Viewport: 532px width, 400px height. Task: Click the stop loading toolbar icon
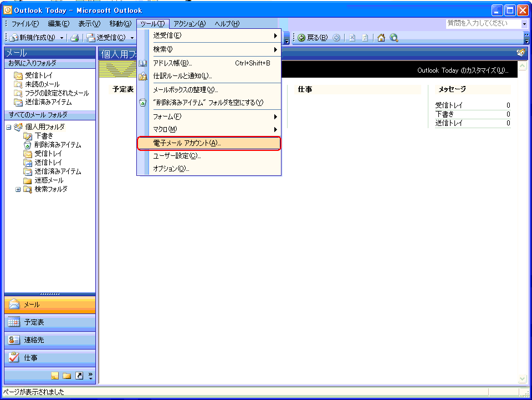click(352, 38)
